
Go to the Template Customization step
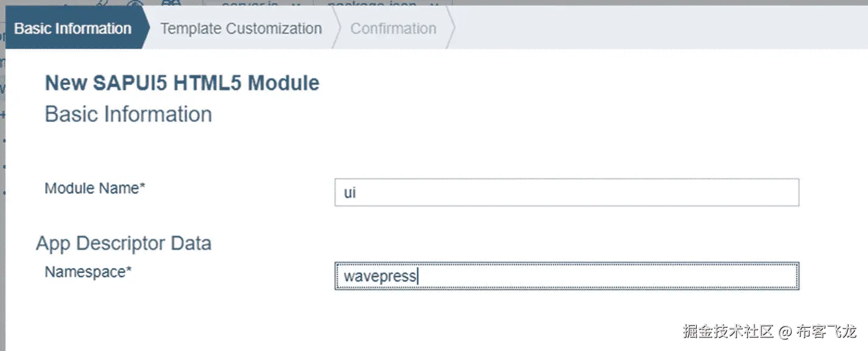[241, 29]
